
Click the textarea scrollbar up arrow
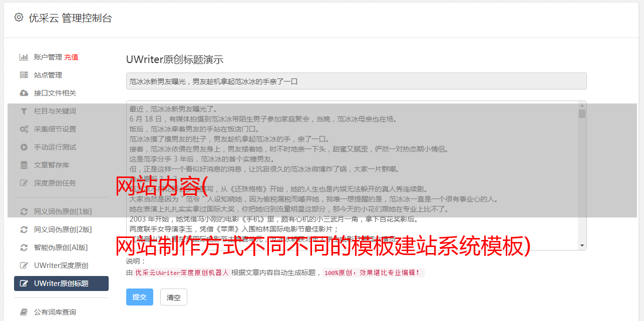(x=582, y=105)
